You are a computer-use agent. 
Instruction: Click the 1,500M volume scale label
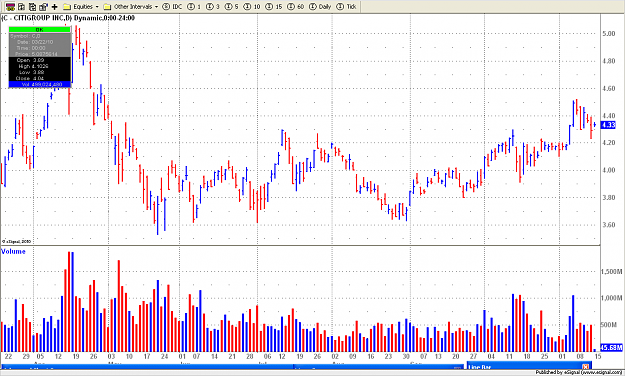pos(611,272)
